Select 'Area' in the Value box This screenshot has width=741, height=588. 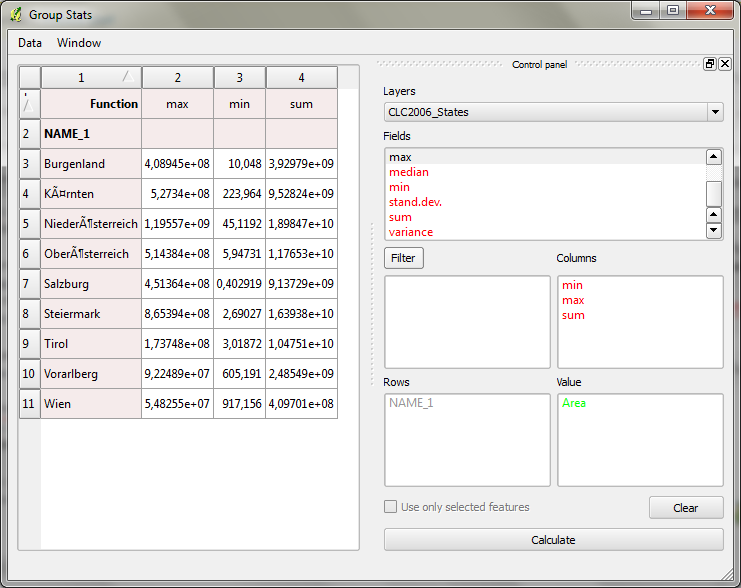tap(574, 403)
